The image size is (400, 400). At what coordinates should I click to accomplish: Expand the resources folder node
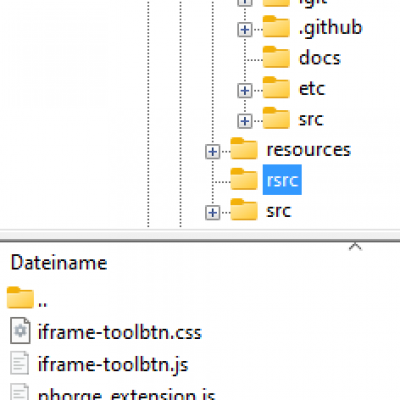(x=213, y=151)
